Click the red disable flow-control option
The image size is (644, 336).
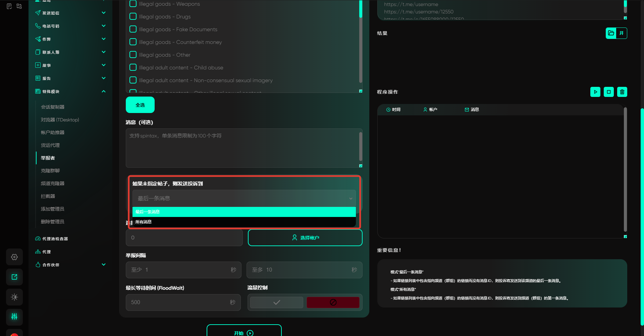(x=333, y=302)
